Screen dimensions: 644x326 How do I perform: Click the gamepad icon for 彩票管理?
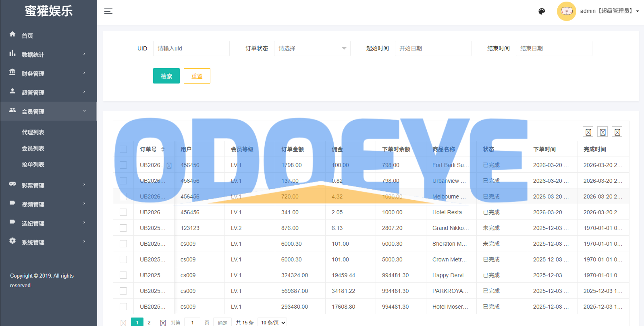pos(12,184)
